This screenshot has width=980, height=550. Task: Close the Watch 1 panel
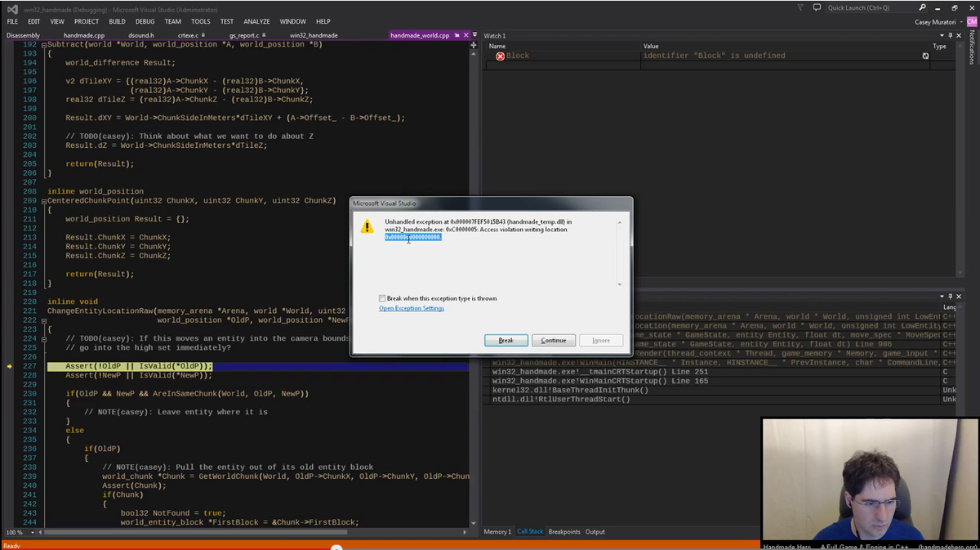click(x=959, y=35)
